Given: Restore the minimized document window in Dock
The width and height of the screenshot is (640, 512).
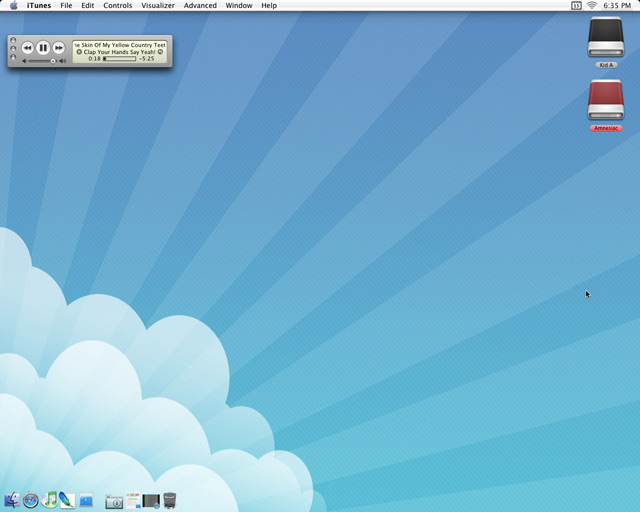Looking at the screenshot, I should (133, 501).
